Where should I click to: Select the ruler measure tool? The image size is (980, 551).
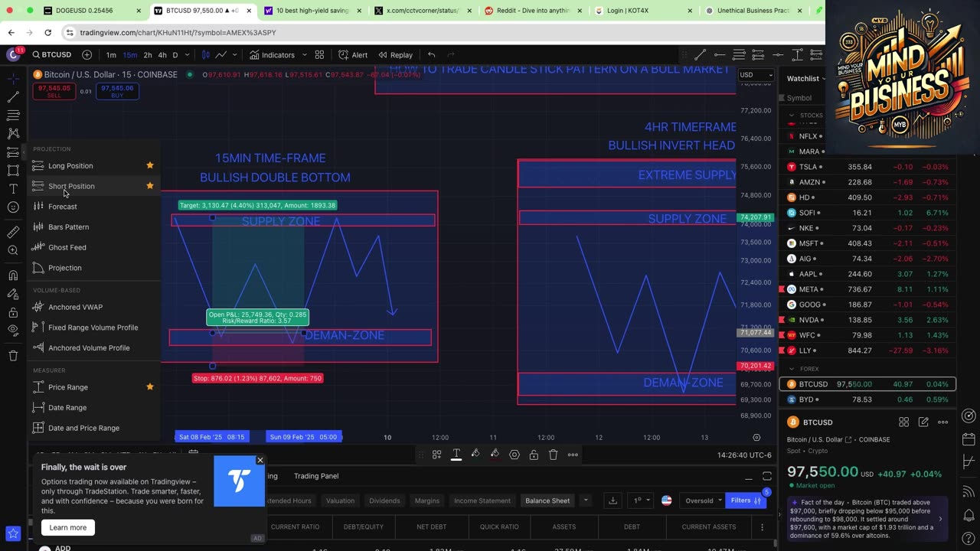(13, 232)
